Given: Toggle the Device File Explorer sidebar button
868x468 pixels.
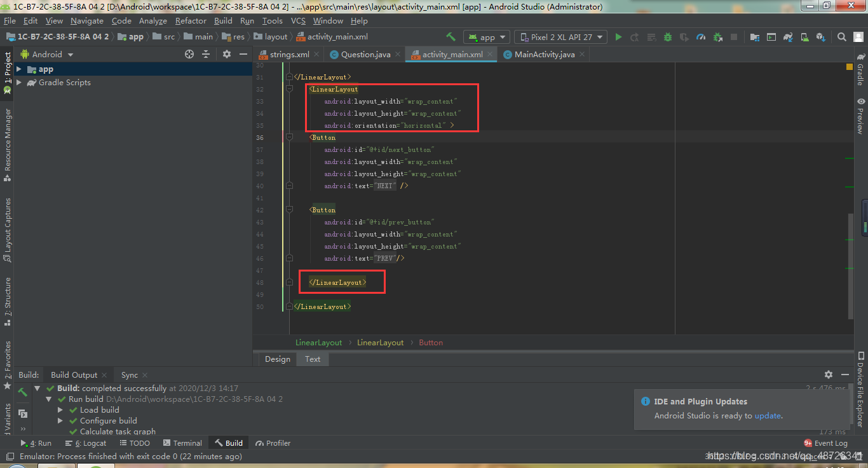Looking at the screenshot, I should [x=860, y=389].
